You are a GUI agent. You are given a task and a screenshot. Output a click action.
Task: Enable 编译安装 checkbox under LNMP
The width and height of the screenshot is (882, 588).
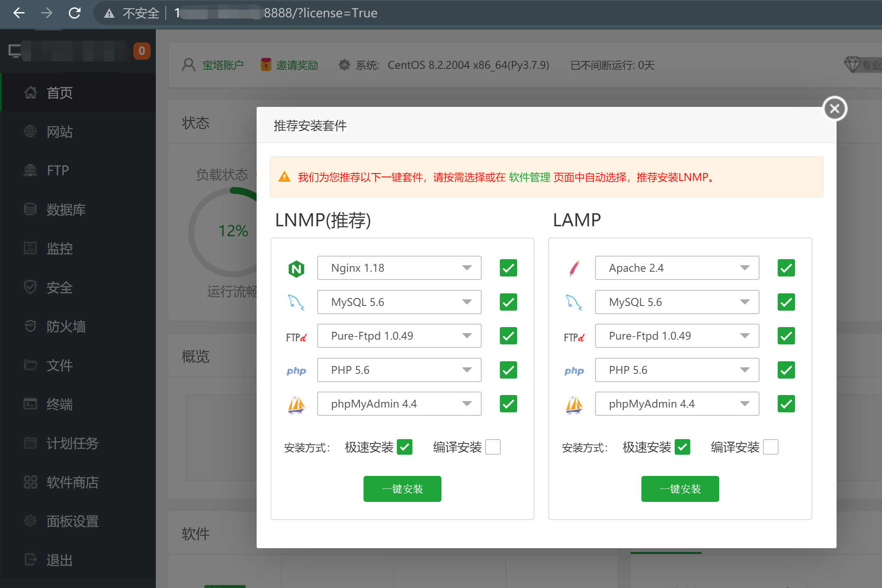click(493, 447)
